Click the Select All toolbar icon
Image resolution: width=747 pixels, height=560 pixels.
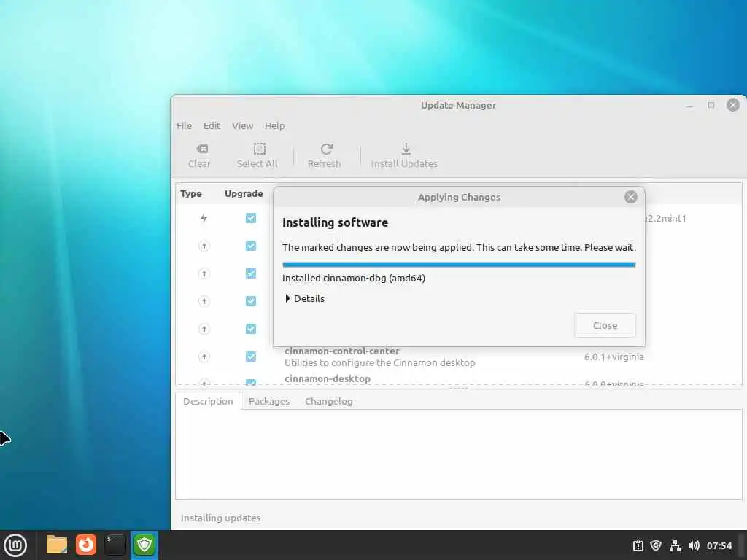pyautogui.click(x=259, y=149)
